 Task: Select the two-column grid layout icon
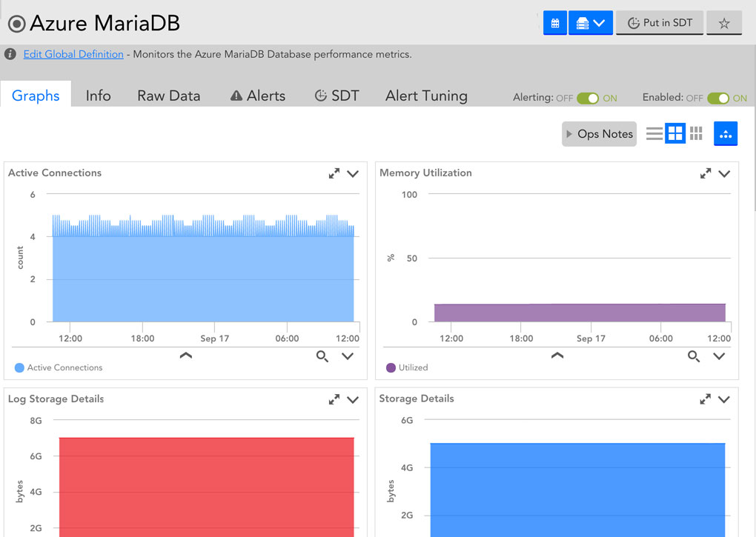[675, 133]
